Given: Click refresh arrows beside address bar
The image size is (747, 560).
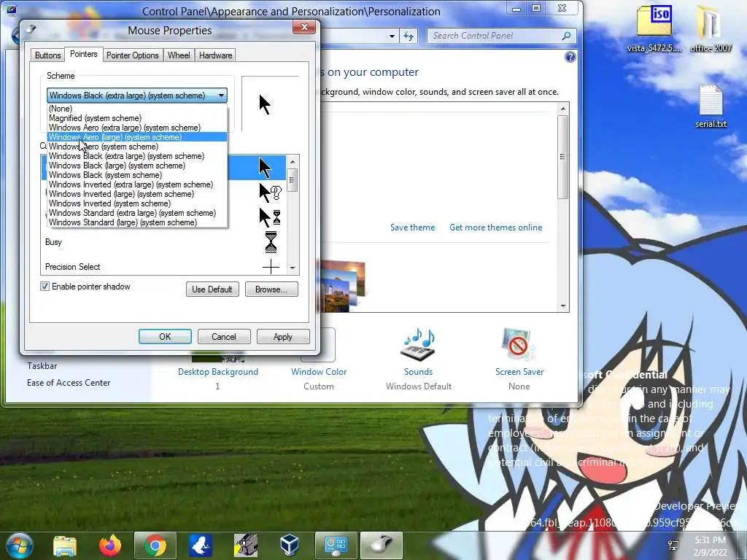Looking at the screenshot, I should [x=409, y=36].
